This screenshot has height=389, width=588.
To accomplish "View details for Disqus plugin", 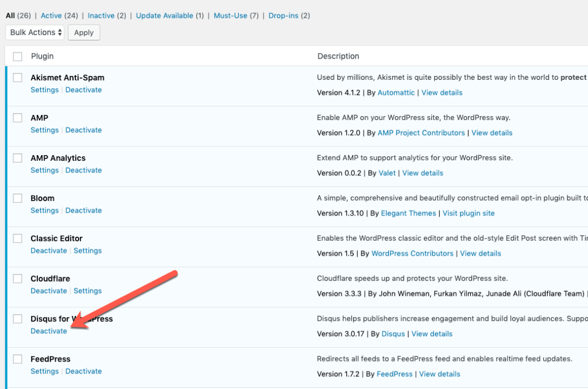I will tap(432, 334).
